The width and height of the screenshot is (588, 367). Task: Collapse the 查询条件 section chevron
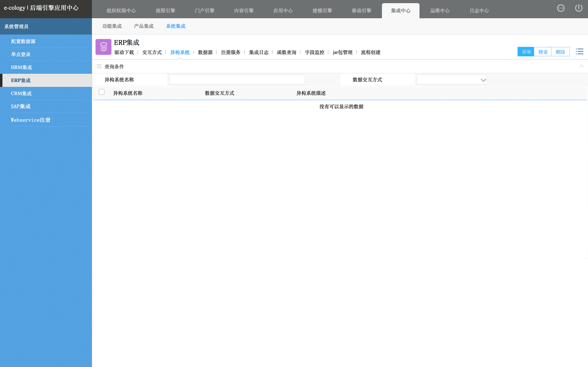pos(581,66)
